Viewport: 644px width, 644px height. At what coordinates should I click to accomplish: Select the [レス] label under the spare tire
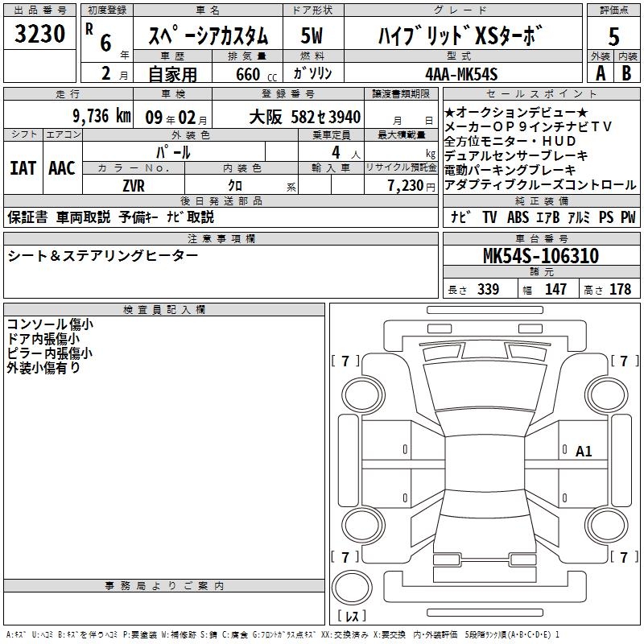coord(352,617)
